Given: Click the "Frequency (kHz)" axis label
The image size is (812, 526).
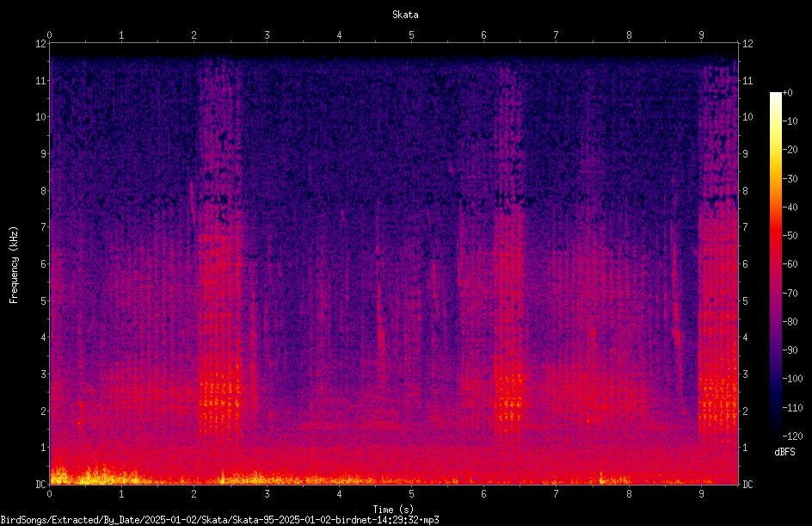Looking at the screenshot, I should (x=14, y=265).
